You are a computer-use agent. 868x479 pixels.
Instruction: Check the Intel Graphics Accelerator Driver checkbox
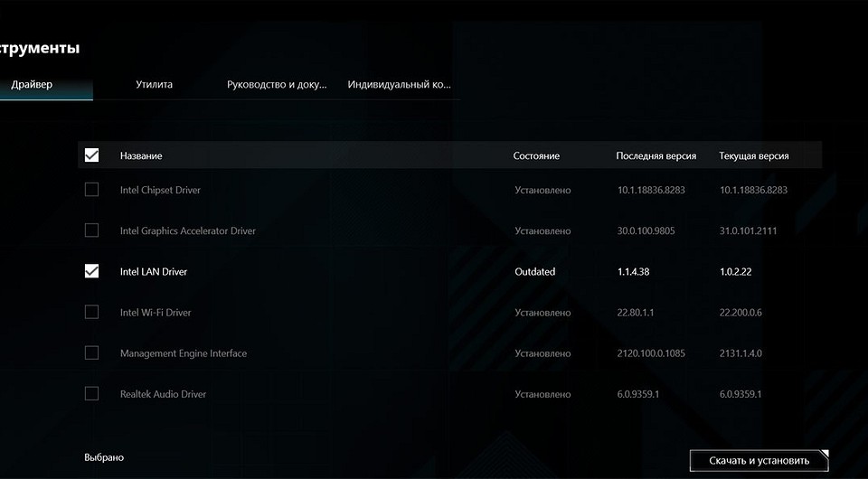pos(92,230)
